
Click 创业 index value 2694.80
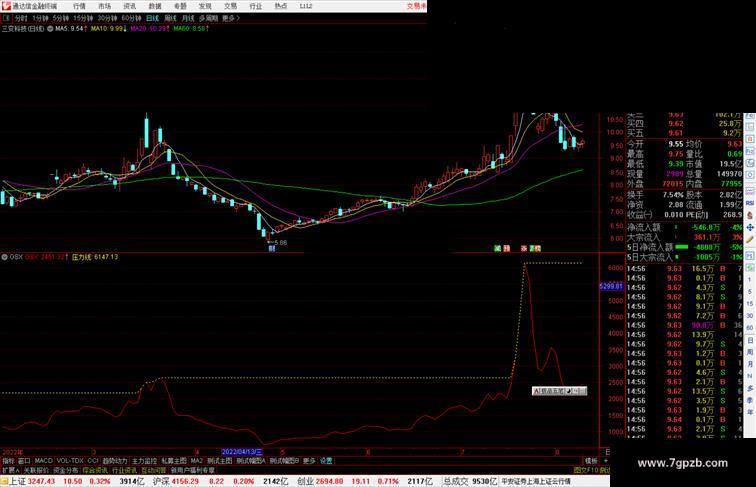click(x=330, y=481)
